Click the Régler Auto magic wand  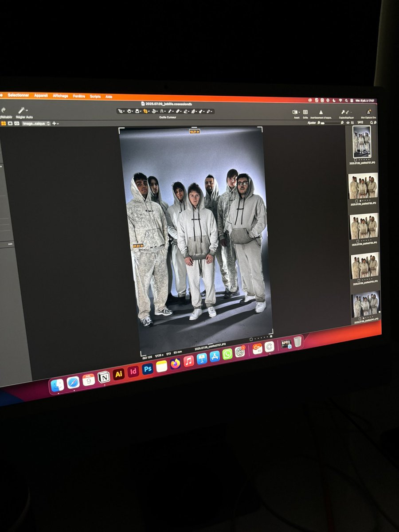pyautogui.click(x=21, y=110)
